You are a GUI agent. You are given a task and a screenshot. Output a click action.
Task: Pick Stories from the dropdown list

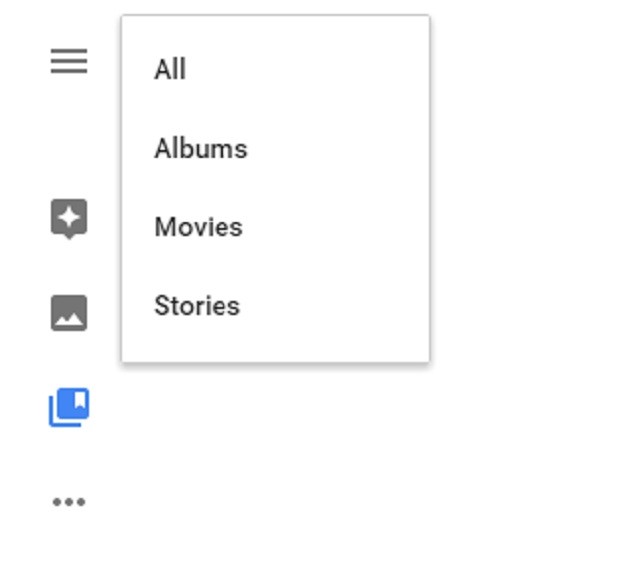[x=276, y=306]
